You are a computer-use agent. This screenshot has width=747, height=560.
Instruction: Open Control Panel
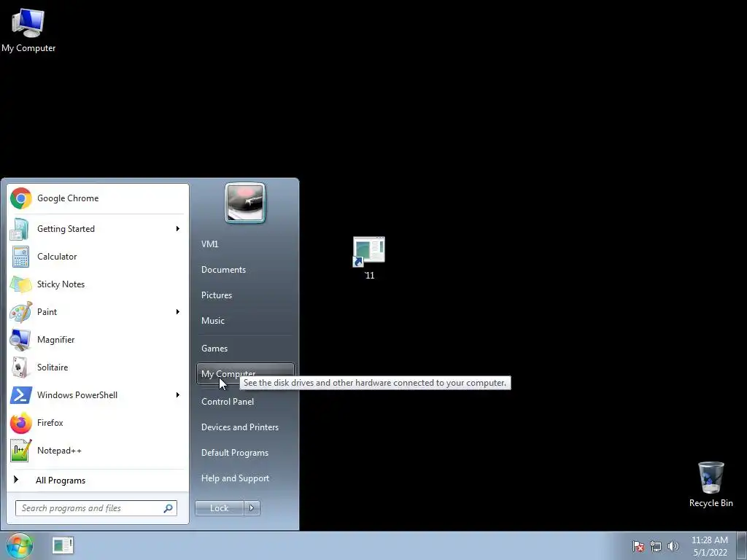coord(245,402)
